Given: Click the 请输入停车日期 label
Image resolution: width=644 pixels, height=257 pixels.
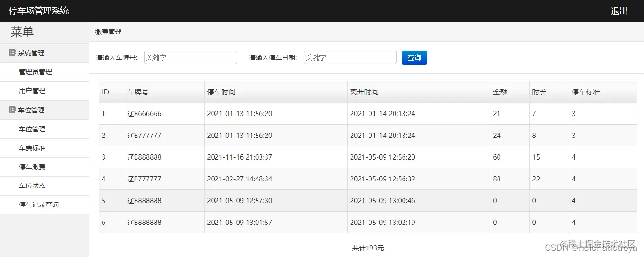Looking at the screenshot, I should [273, 58].
